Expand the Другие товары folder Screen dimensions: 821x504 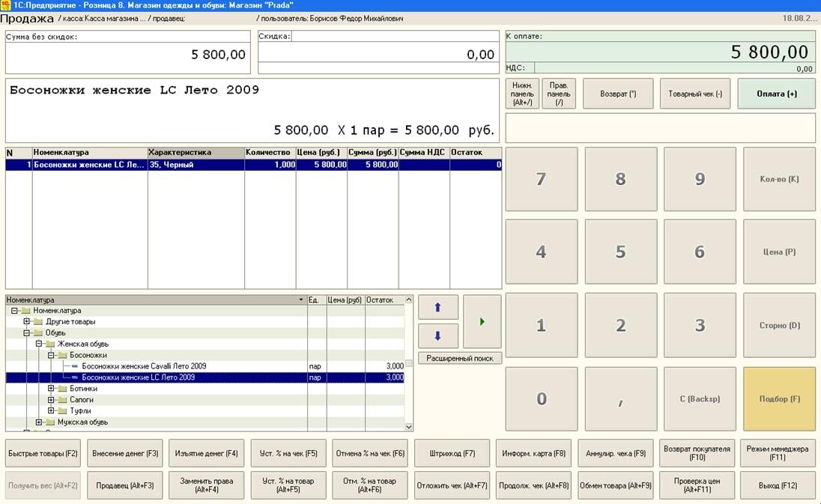[x=27, y=322]
